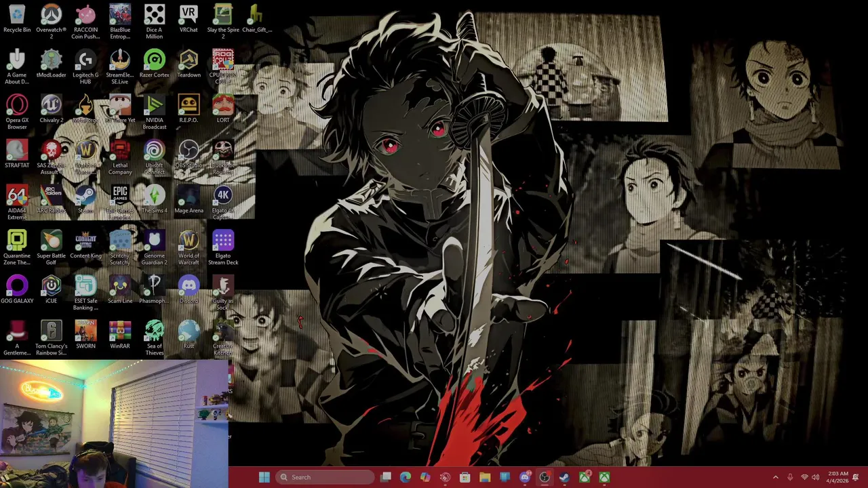This screenshot has height=488, width=868.
Task: Open the VRChat desktop shortcut
Action: (189, 18)
